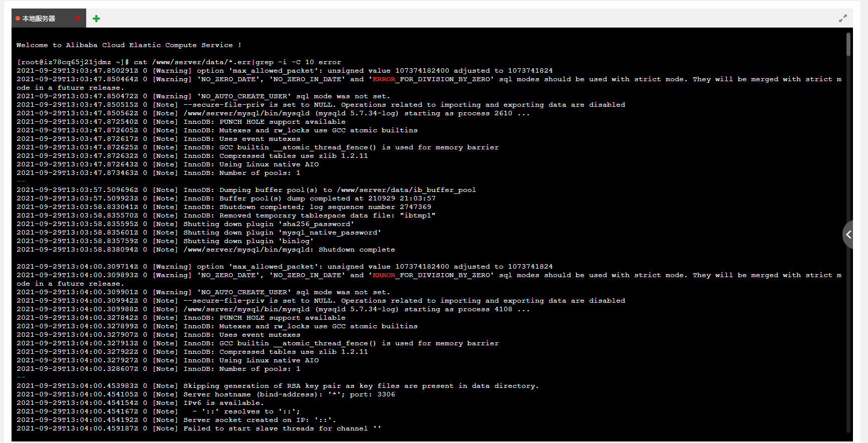Close the 本地服务器 tab with red X
The height and width of the screenshot is (443, 868).
tap(77, 19)
